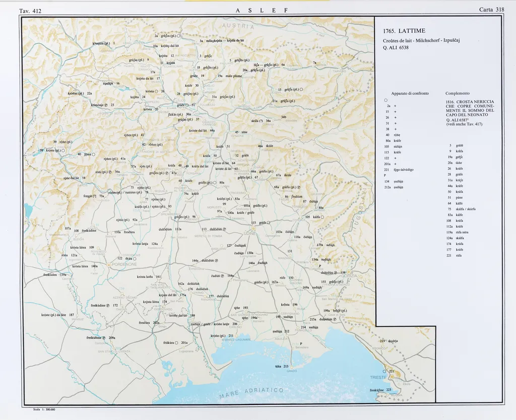Click the circle symbol beside point 105
This screenshot has height=420, width=516.
pos(322,217)
